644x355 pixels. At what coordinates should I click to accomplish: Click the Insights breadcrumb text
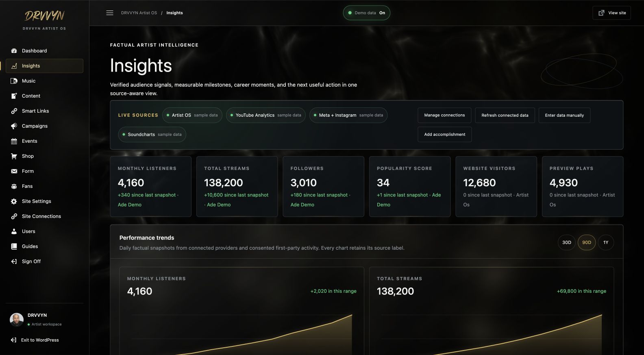click(174, 13)
